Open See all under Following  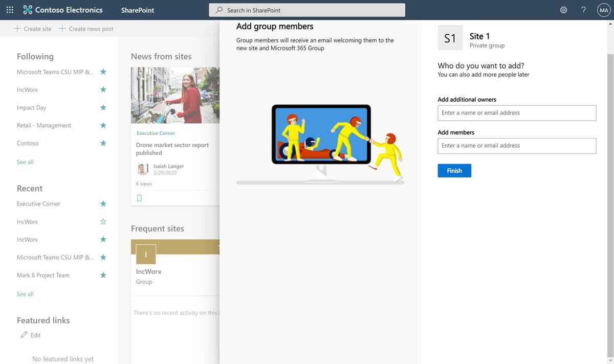click(25, 162)
